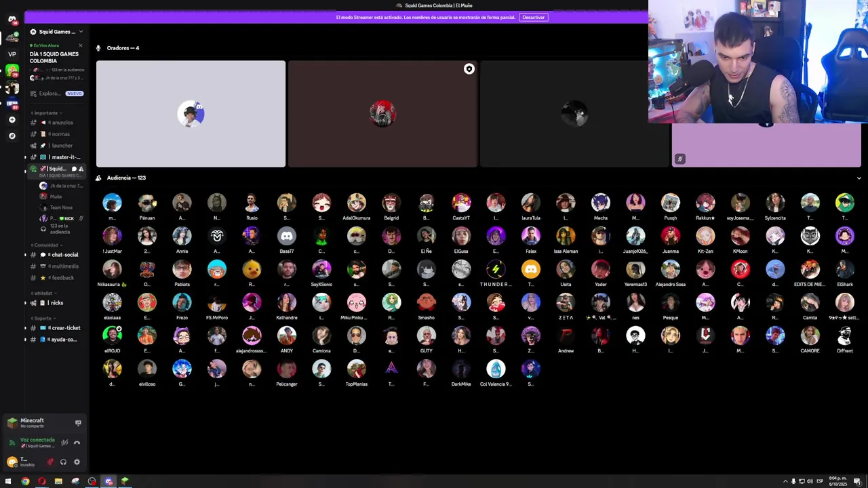Image resolution: width=868 pixels, height=488 pixels.
Task: Open volume control in system tray
Action: (x=810, y=481)
